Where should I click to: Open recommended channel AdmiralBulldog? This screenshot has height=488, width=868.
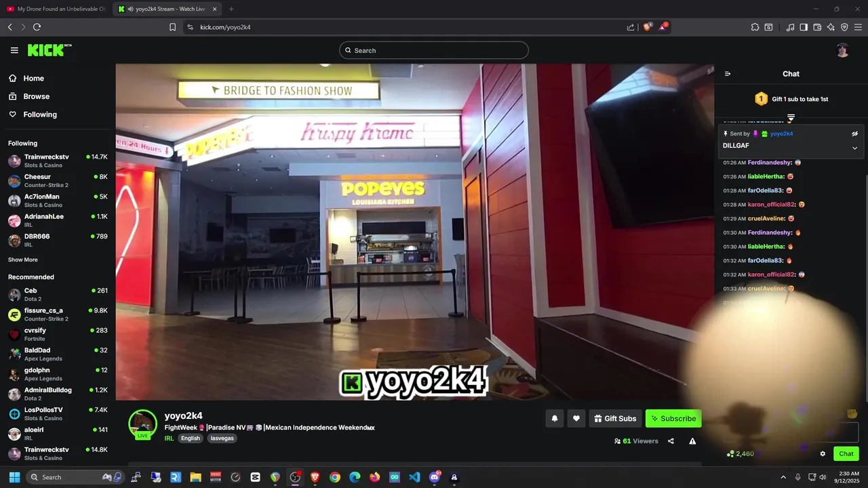58,394
